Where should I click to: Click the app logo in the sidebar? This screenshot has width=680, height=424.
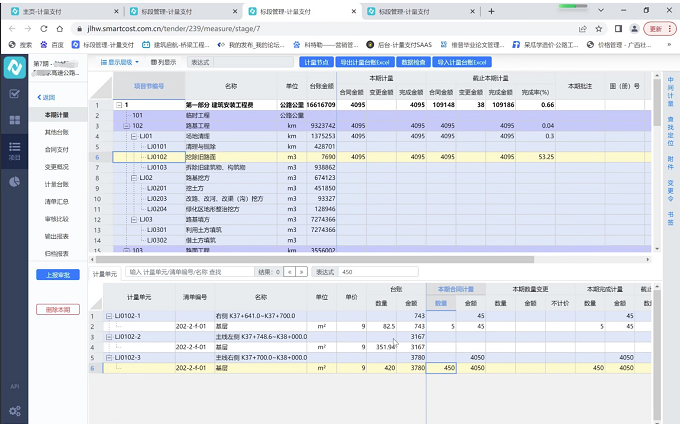15,68
